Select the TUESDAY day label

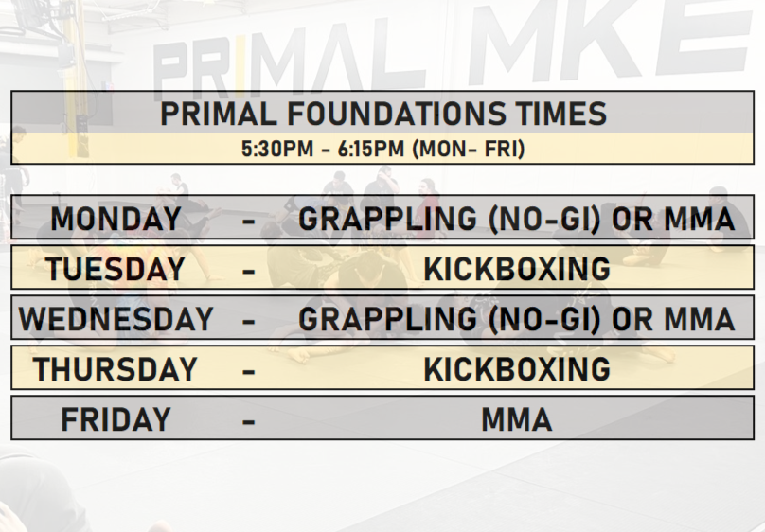coord(116,269)
